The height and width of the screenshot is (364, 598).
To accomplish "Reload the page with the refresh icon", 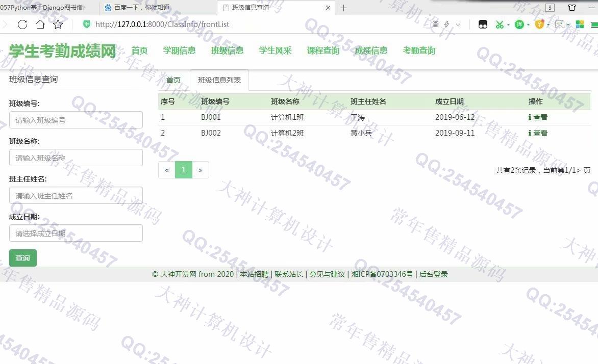I will [x=22, y=24].
